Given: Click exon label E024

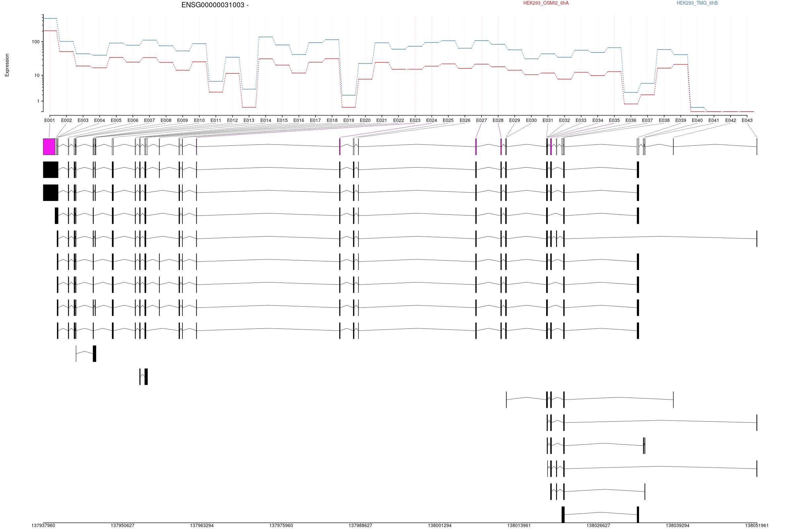Looking at the screenshot, I should [x=432, y=121].
